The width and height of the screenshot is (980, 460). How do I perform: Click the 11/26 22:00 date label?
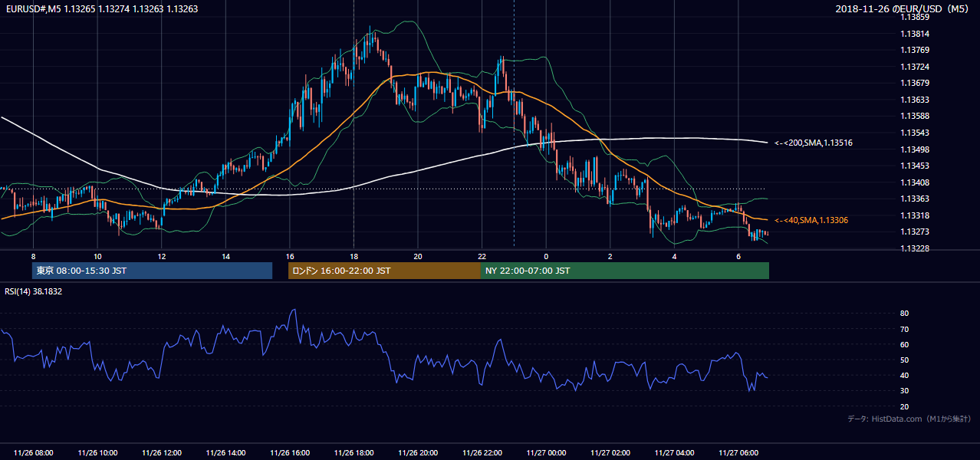click(482, 453)
